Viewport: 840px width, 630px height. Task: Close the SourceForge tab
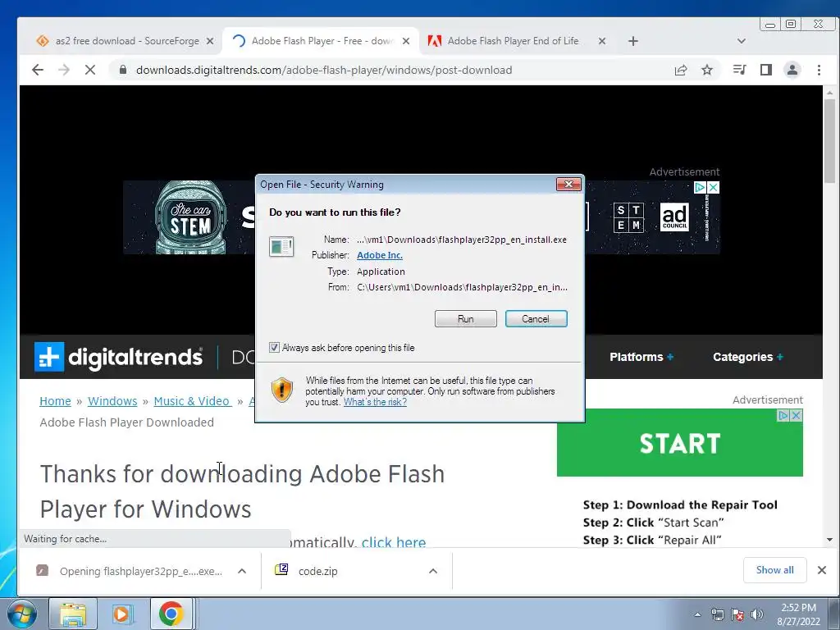[x=210, y=41]
